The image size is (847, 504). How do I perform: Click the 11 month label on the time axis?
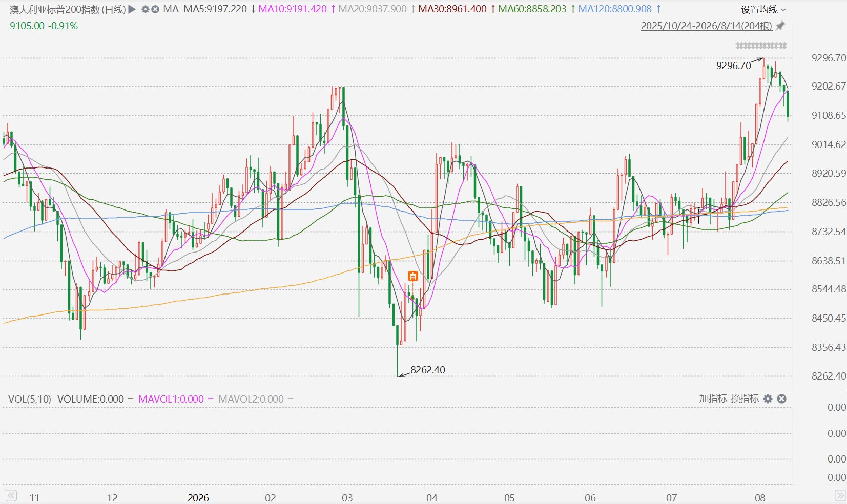[34, 498]
